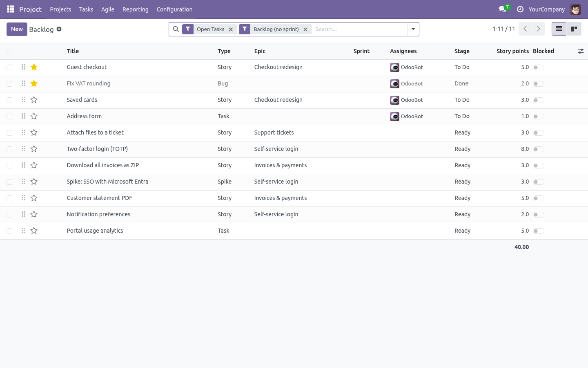Open the user avatar menu
Viewport: 588px width, 368px height.
[x=575, y=9]
